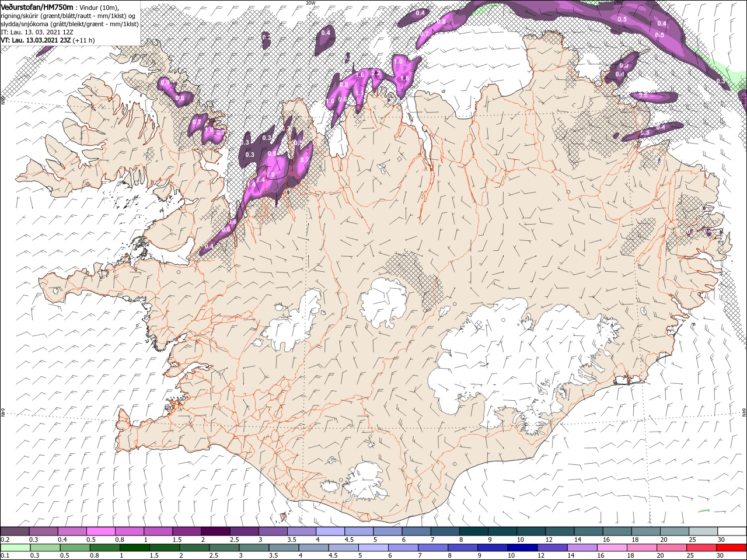Select the dark teal 9 snow legend swatch
747x560 pixels.
502,531
